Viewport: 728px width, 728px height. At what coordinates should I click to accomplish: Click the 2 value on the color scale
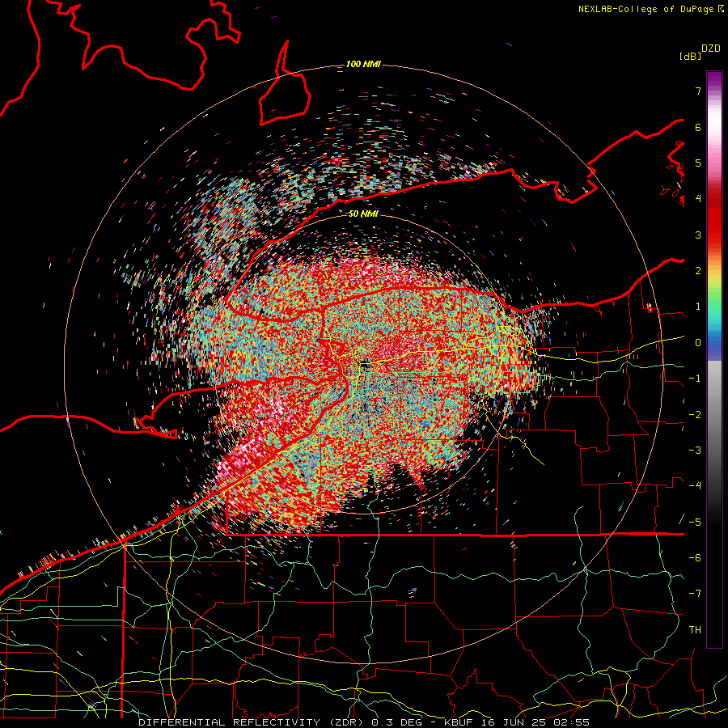click(x=698, y=271)
